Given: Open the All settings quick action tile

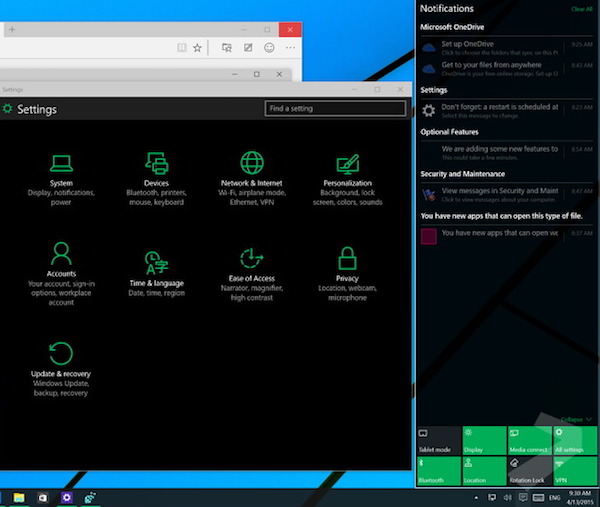Looking at the screenshot, I should [575, 440].
